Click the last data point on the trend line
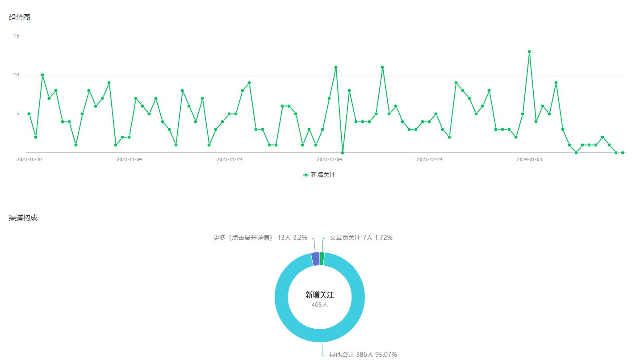Image resolution: width=632 pixels, height=364 pixels. click(x=623, y=153)
